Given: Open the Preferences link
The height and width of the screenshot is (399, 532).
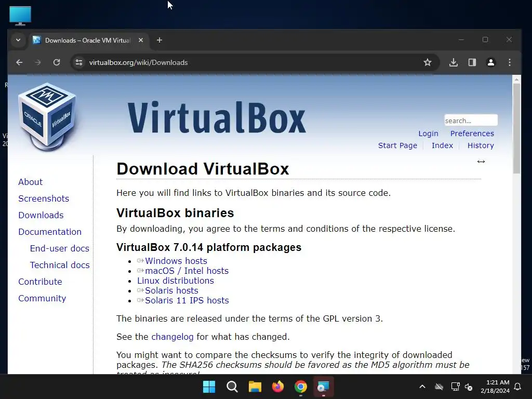Looking at the screenshot, I should tap(472, 134).
